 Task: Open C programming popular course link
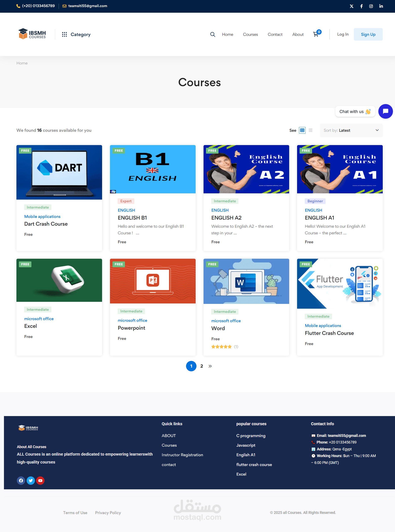251,436
